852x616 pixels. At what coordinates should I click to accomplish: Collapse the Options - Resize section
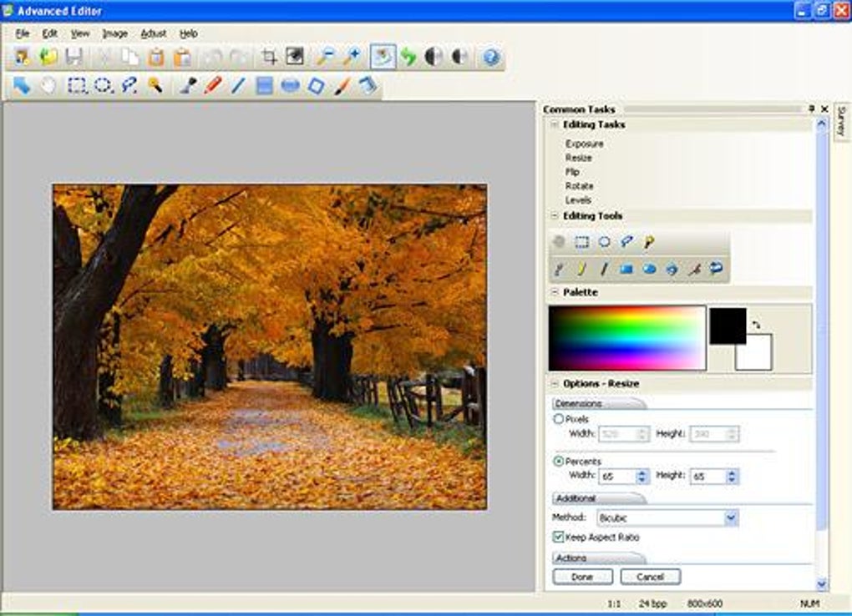555,383
